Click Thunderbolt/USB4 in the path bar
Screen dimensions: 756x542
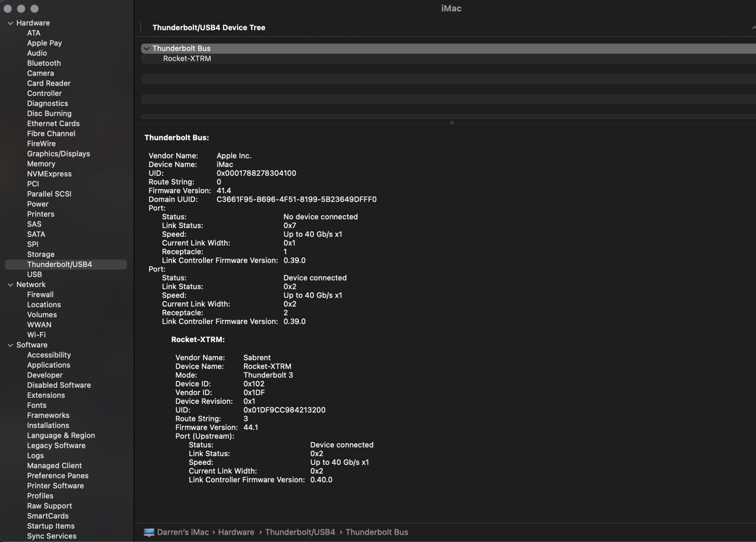point(300,532)
